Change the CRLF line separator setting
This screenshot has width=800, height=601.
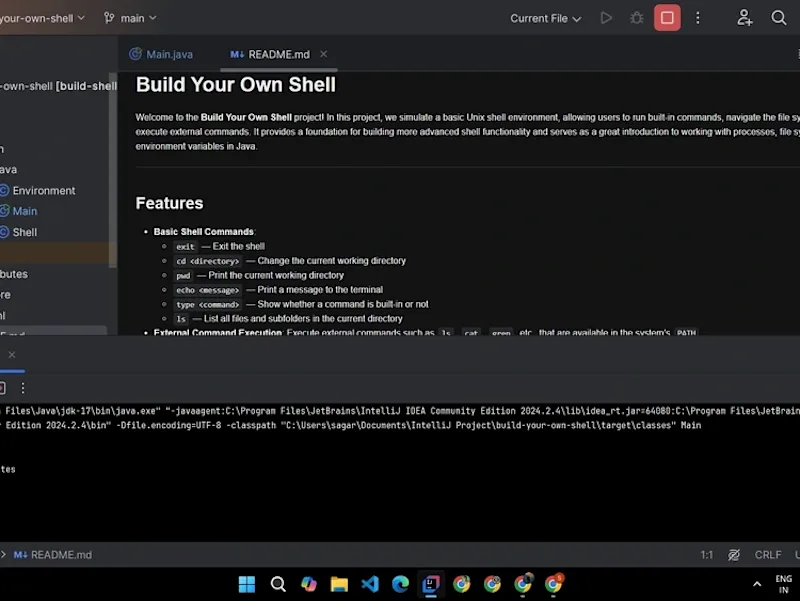point(767,555)
